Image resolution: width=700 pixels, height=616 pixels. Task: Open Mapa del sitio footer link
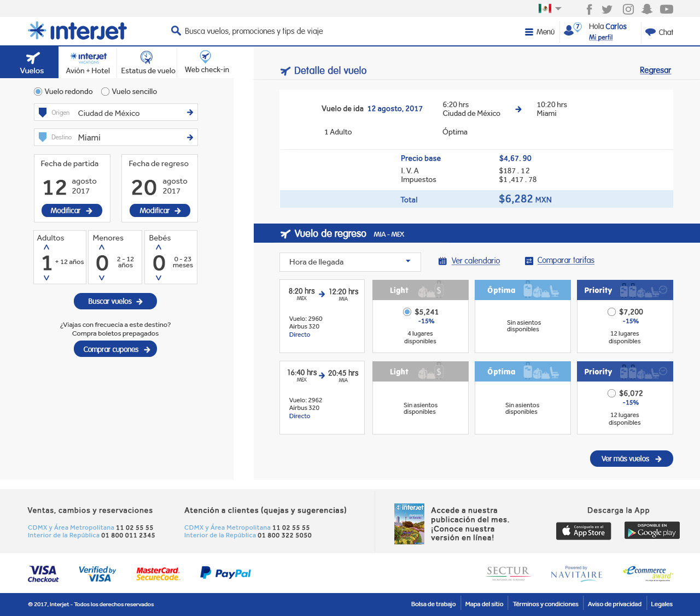pos(484,604)
